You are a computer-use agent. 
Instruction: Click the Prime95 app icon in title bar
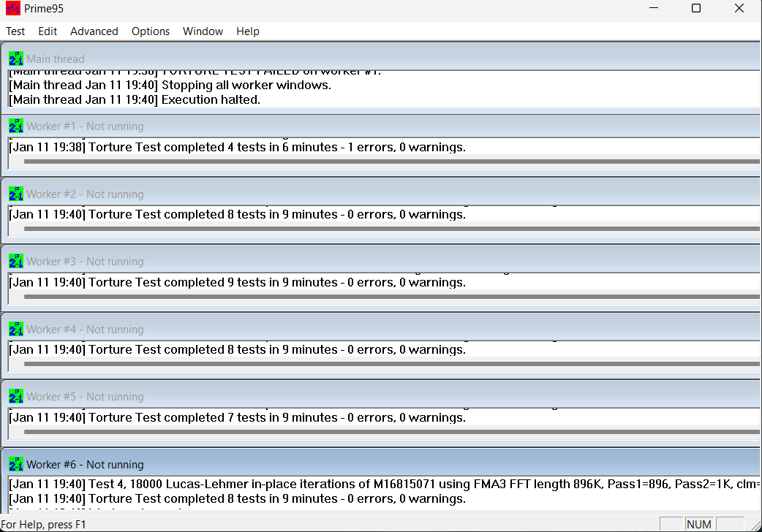pyautogui.click(x=13, y=8)
